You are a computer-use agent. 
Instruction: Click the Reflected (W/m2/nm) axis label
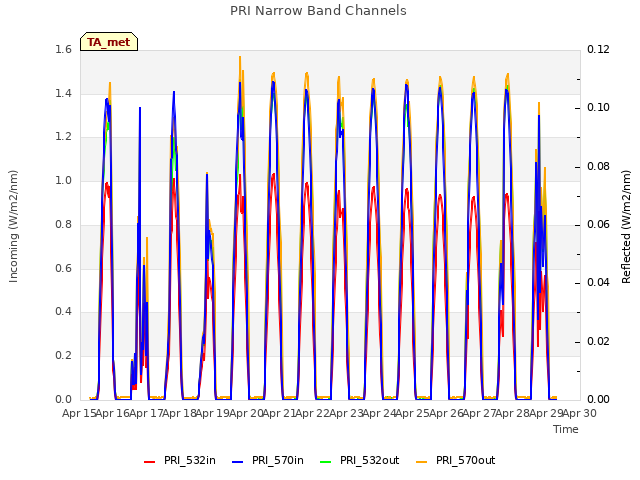626,227
